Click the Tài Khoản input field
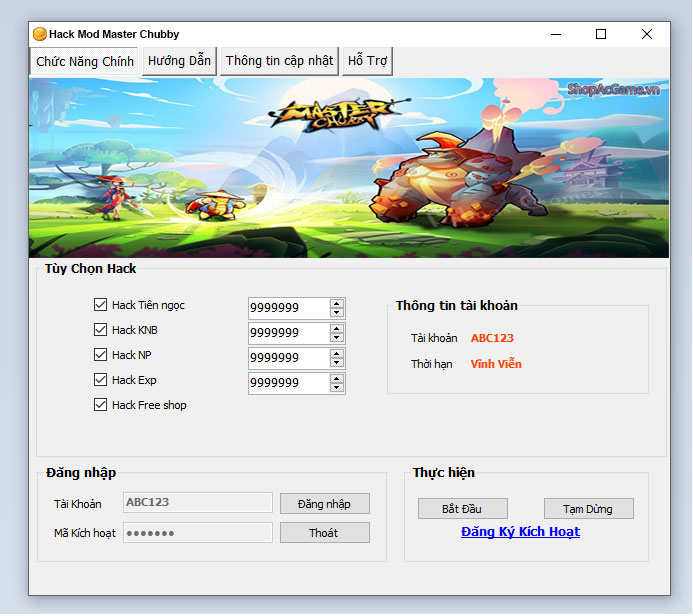Screen dimensions: 693x616 [198, 502]
